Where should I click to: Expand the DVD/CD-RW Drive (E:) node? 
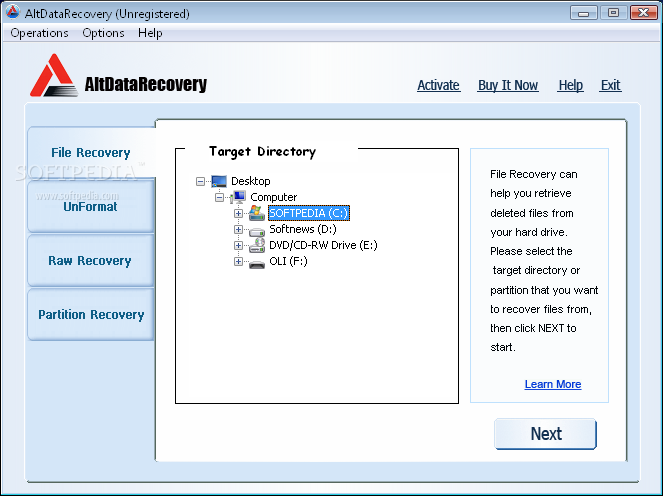coord(238,246)
